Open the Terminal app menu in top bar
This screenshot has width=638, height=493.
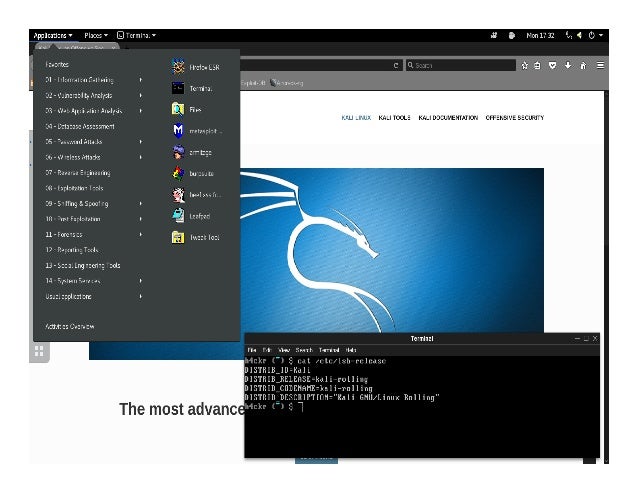pos(136,35)
